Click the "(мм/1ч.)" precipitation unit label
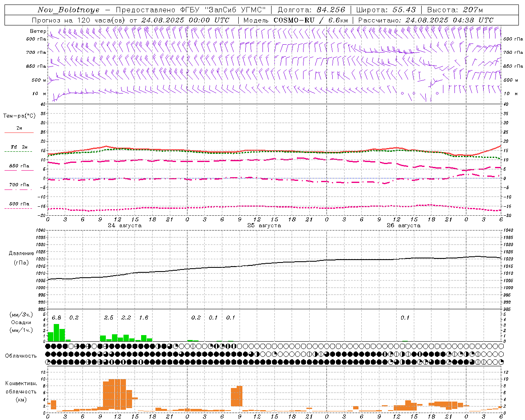 [21, 330]
